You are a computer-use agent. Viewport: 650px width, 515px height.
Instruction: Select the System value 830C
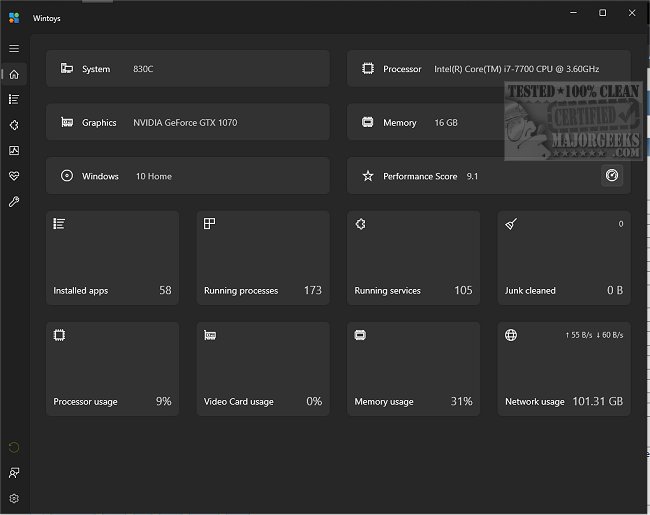[x=143, y=69]
